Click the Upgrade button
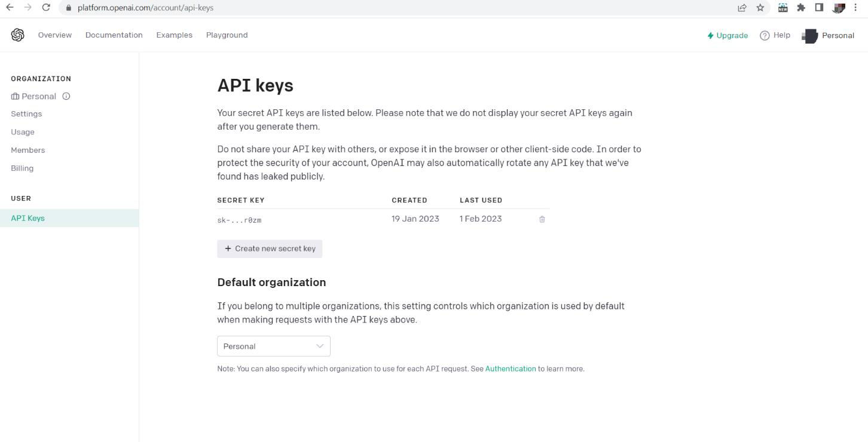The height and width of the screenshot is (442, 868). pyautogui.click(x=728, y=35)
